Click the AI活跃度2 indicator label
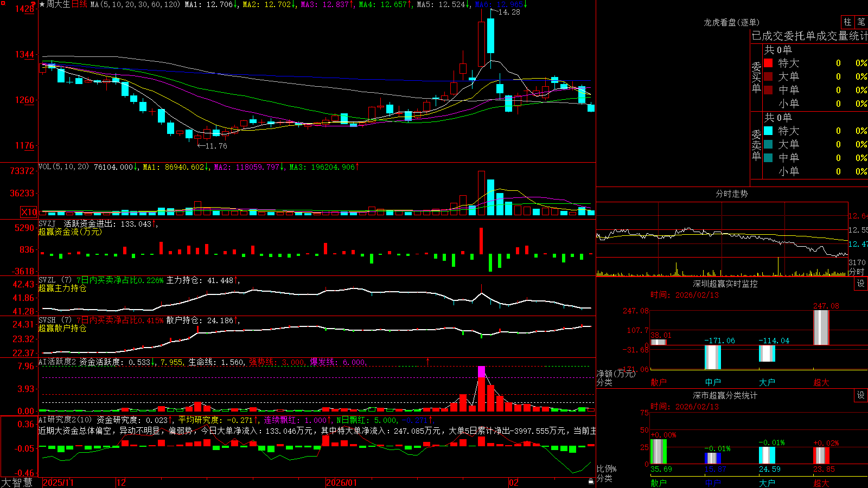This screenshot has width=868, height=488. coord(58,362)
